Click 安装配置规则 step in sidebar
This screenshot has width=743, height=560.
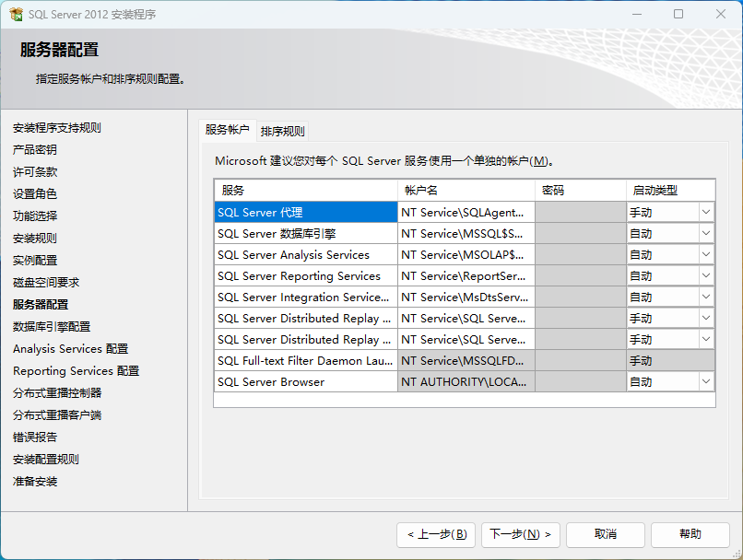point(46,460)
